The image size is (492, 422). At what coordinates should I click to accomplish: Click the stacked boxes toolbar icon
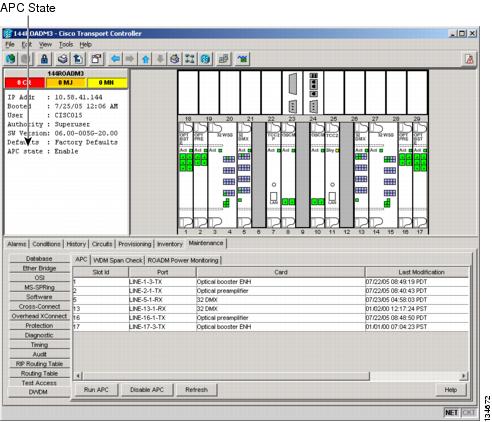point(224,59)
